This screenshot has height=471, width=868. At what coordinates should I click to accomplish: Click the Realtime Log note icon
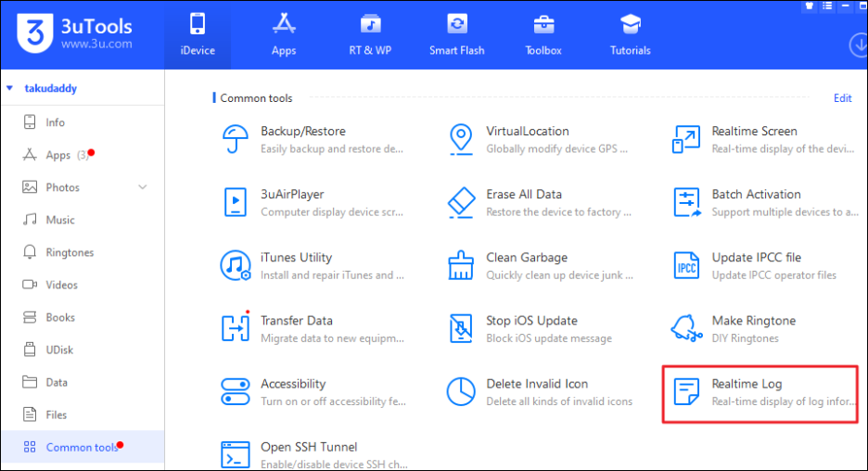[x=686, y=391]
